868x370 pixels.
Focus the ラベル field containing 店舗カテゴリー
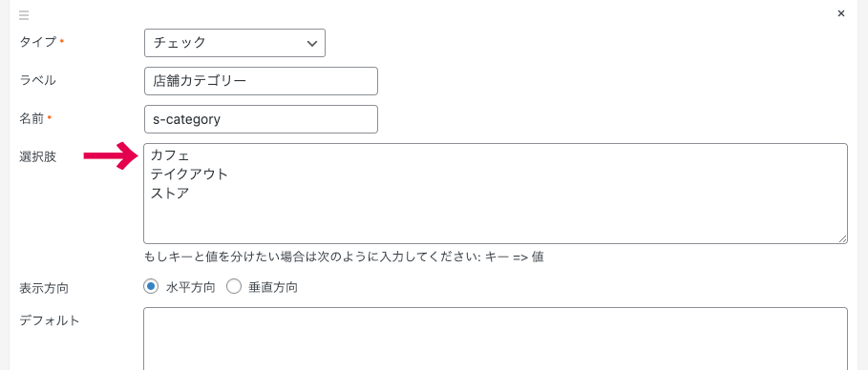pyautogui.click(x=261, y=81)
